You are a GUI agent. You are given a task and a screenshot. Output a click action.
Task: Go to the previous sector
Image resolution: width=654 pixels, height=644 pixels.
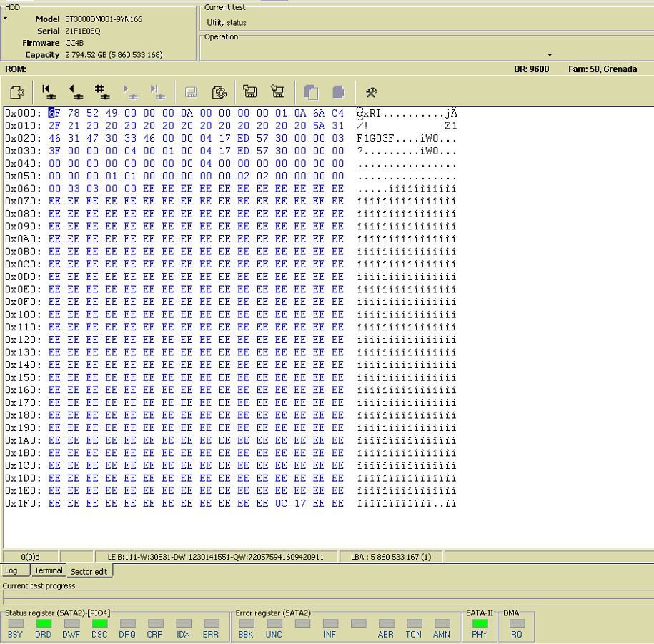(x=76, y=92)
